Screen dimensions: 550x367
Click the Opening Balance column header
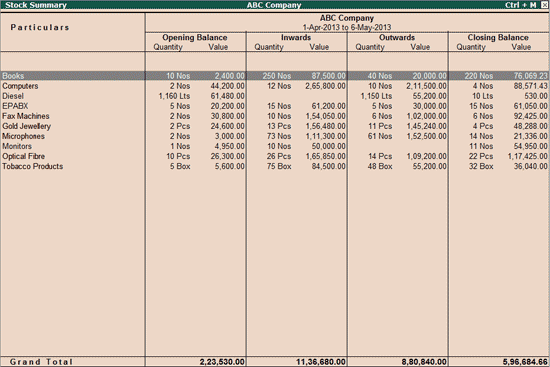coord(195,38)
